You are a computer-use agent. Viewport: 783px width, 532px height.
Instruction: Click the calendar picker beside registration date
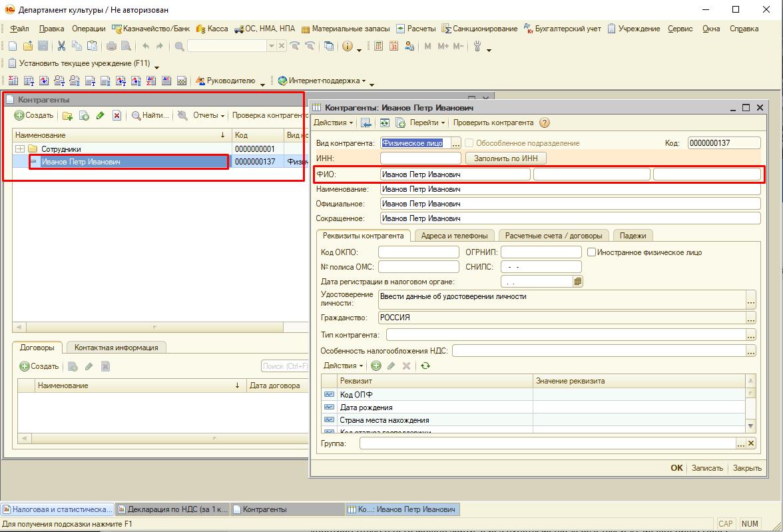pos(578,282)
